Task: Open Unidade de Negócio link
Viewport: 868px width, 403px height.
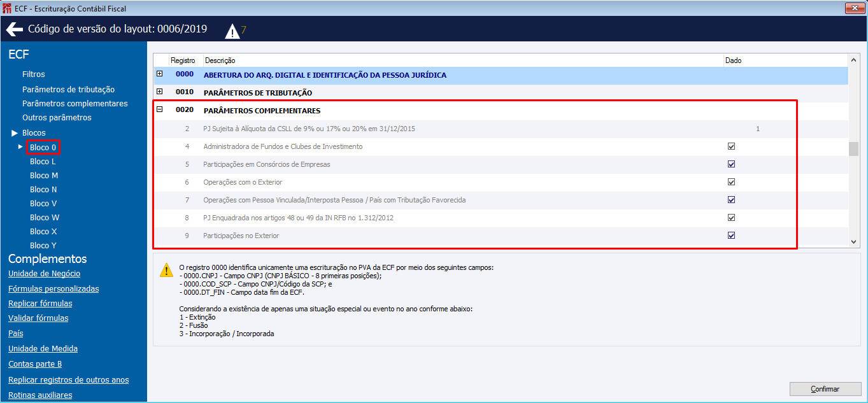Action: click(45, 274)
